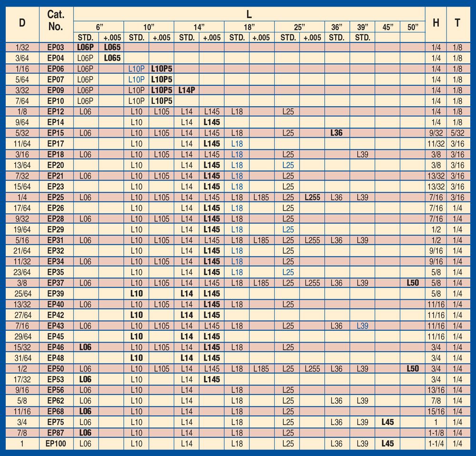The image size is (476, 456).
Task: Select L50 in the EP37 row
Action: click(x=412, y=283)
